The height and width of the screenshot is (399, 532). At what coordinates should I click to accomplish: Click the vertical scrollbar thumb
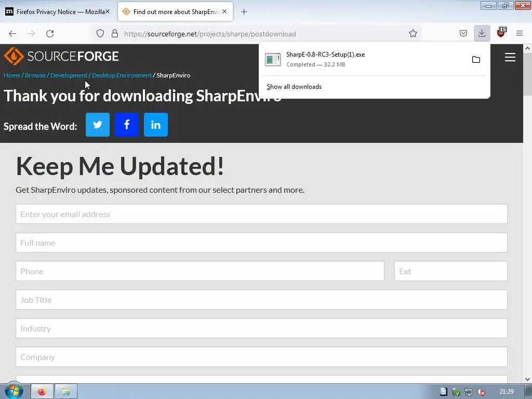(x=527, y=74)
